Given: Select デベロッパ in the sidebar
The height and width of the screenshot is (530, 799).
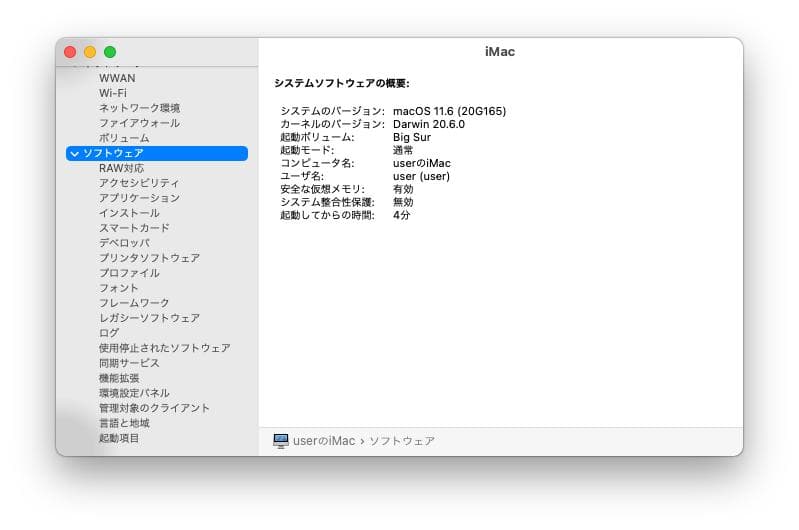Looking at the screenshot, I should click(x=124, y=243).
